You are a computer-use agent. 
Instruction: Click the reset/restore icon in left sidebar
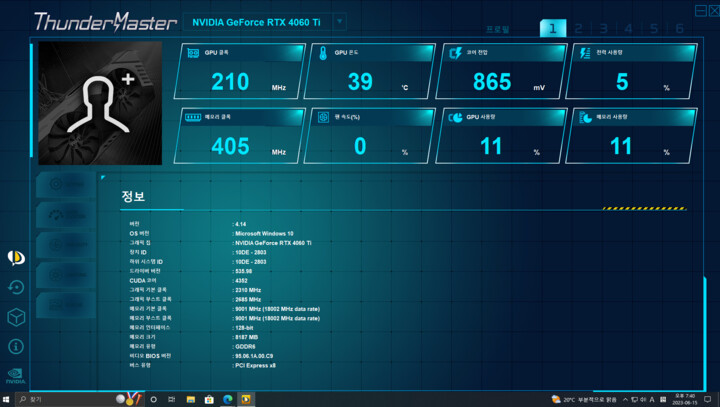(16, 287)
